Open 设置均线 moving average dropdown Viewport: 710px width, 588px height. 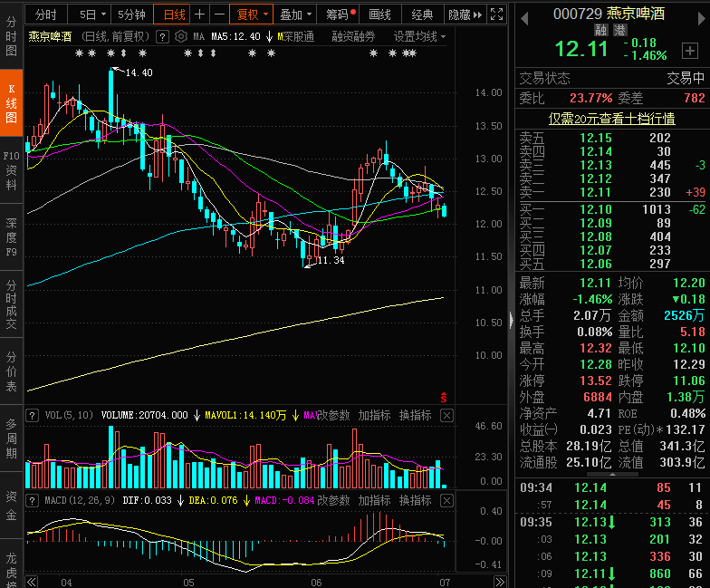click(x=420, y=36)
